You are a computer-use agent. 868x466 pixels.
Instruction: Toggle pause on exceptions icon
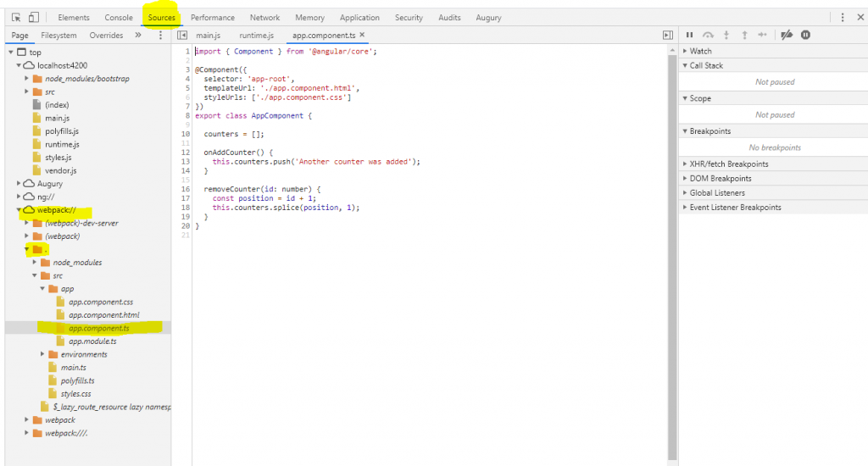click(x=805, y=35)
